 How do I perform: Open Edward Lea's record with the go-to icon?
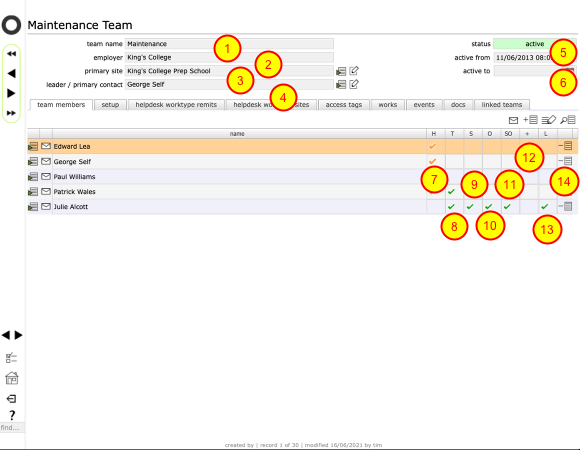tap(33, 147)
